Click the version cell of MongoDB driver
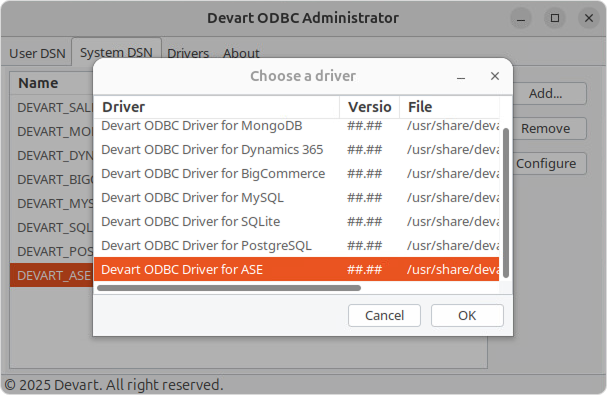This screenshot has width=607, height=395. pos(364,125)
